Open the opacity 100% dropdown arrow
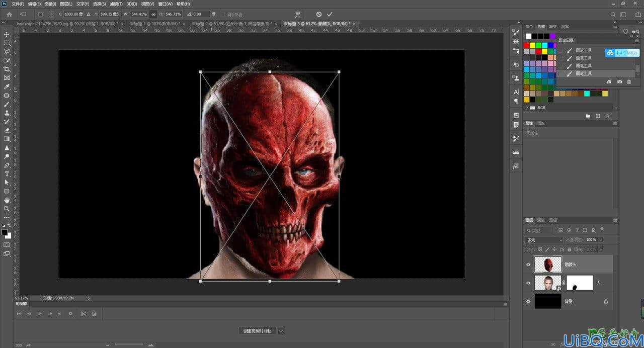The image size is (644, 348). point(600,240)
